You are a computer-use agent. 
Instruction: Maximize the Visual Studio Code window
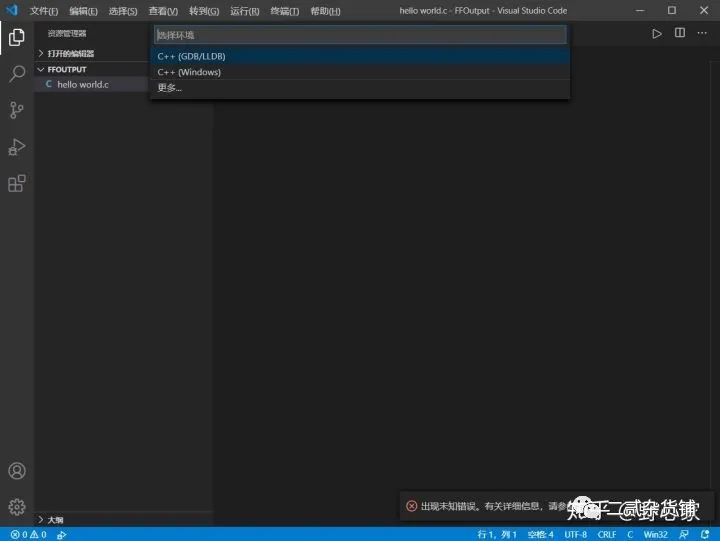tap(672, 10)
